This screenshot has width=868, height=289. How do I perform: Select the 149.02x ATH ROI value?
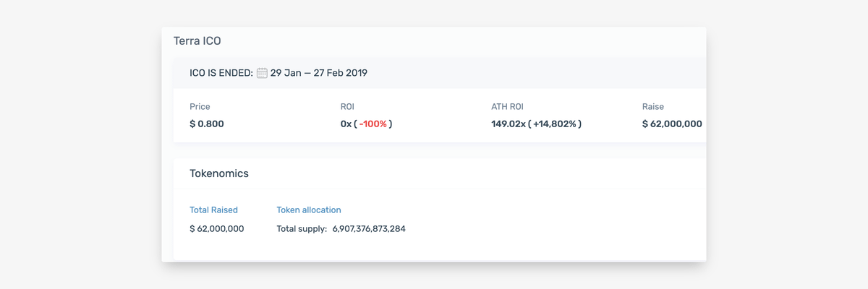508,124
